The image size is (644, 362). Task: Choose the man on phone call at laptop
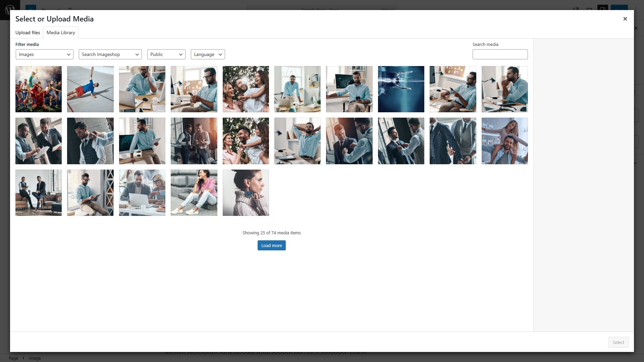point(142,89)
